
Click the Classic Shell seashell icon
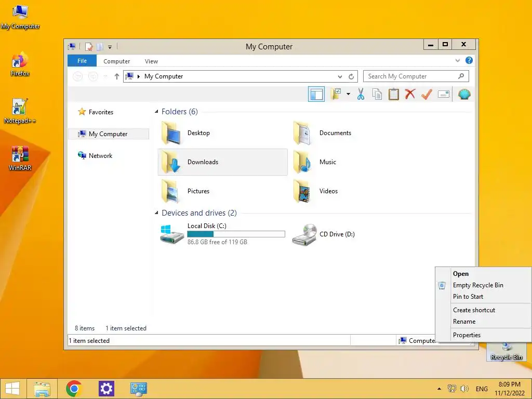(x=464, y=94)
